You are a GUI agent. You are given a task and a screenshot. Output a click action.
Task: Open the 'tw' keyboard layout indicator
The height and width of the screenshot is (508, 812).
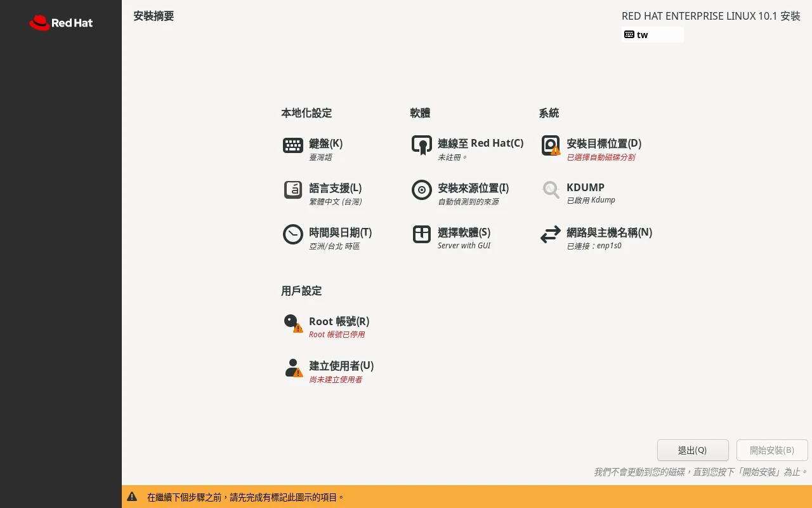653,34
